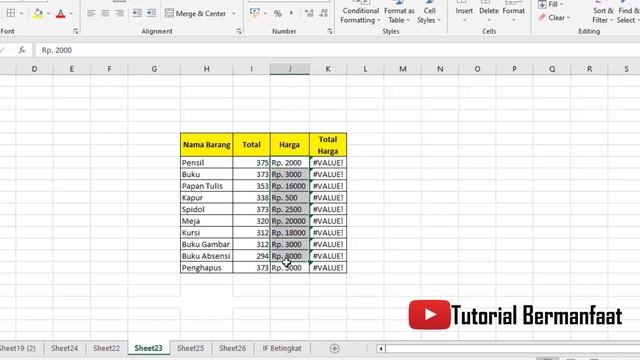Apply Percent Style
The width and height of the screenshot is (640, 360).
[278, 13]
